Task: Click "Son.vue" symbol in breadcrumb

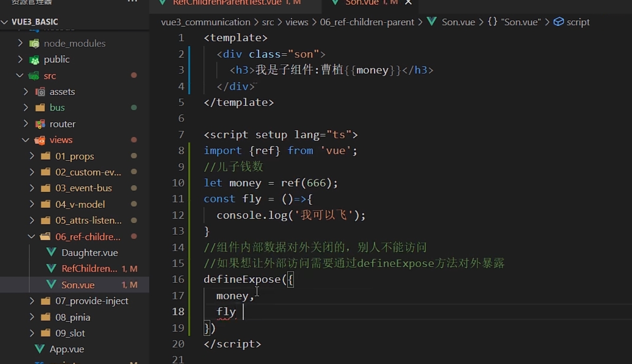Action: (x=521, y=22)
